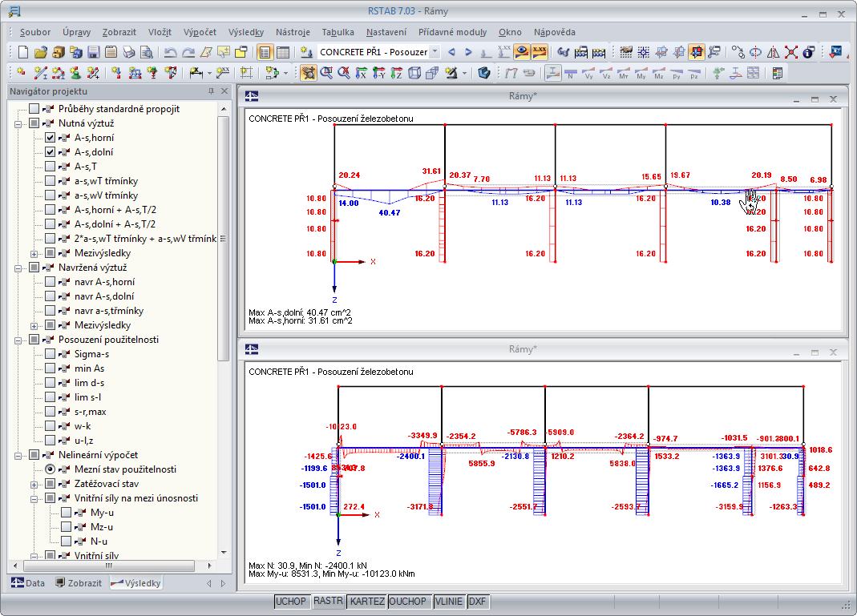
Task: Switch to view in X direction
Action: pyautogui.click(x=361, y=74)
